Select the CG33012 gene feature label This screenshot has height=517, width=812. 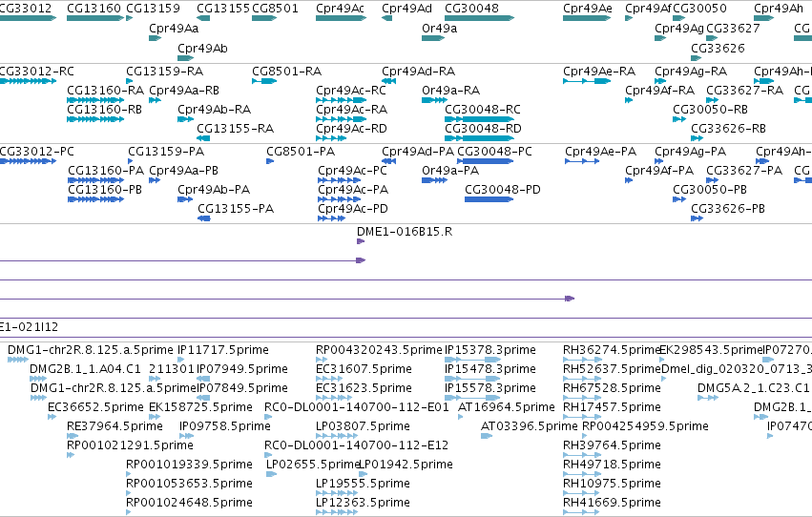click(x=26, y=9)
